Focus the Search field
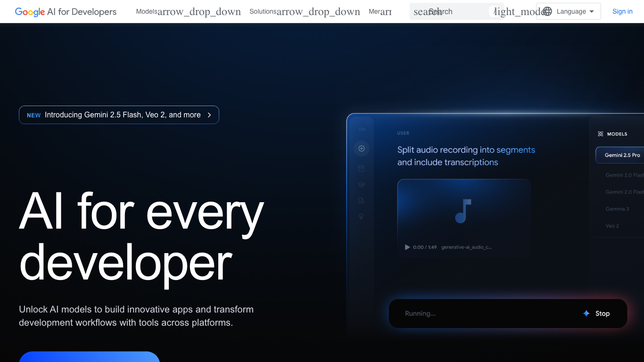 tap(456, 12)
